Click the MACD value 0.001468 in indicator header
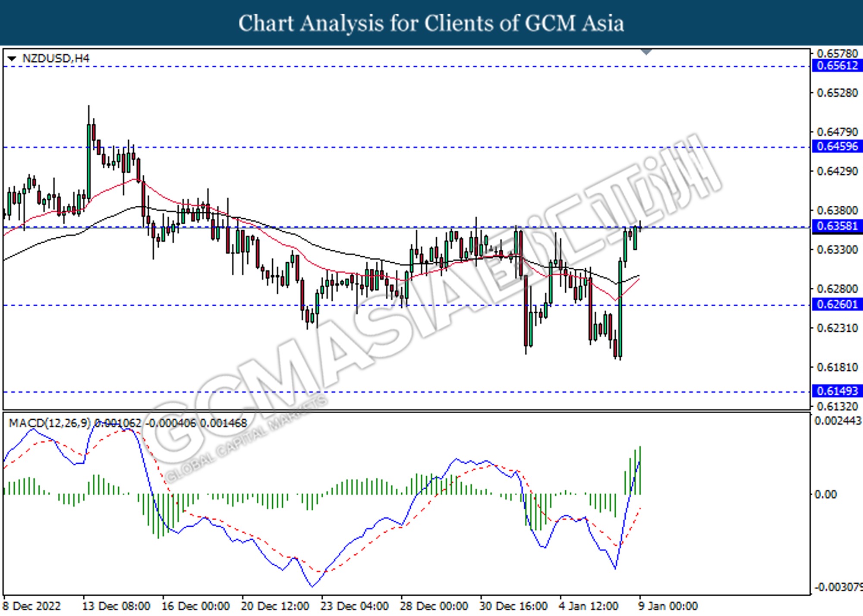The image size is (863, 616). tap(224, 423)
